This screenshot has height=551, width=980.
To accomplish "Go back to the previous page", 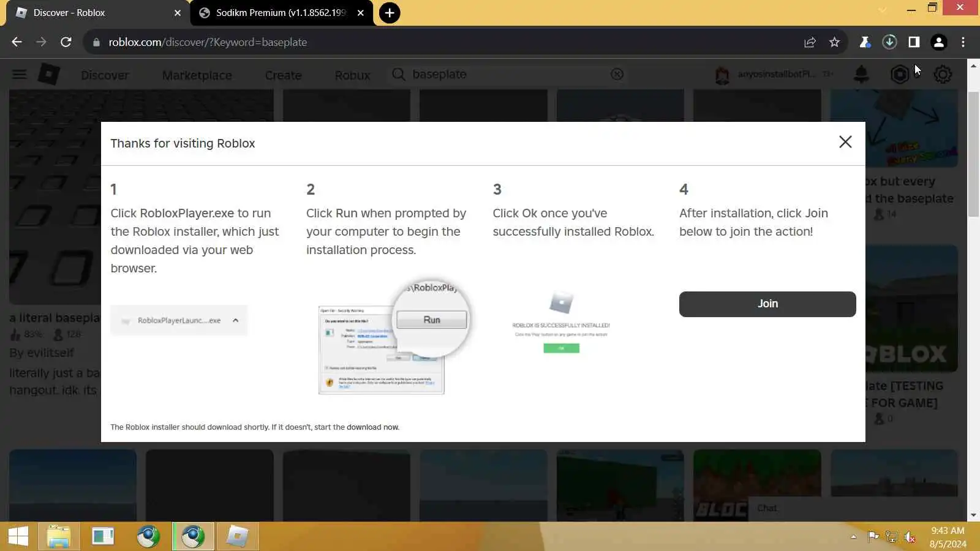I will point(17,42).
